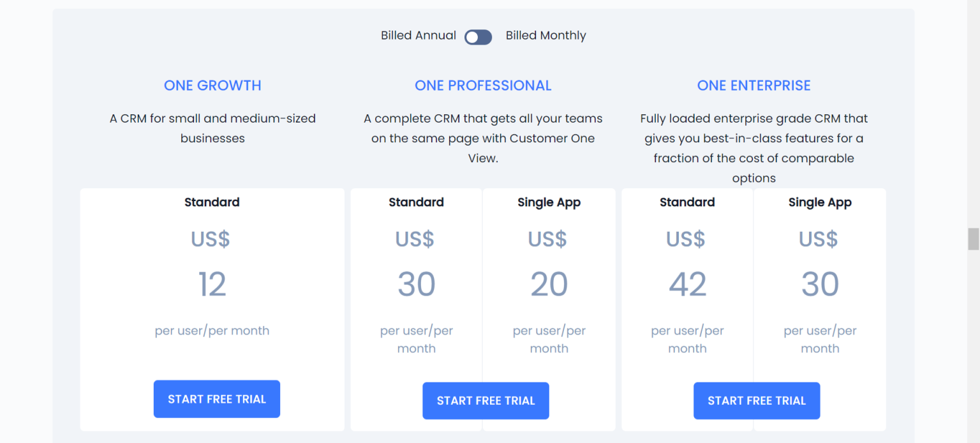Open the ONE PROFESSIONAL plan heading
980x443 pixels.
click(x=483, y=86)
